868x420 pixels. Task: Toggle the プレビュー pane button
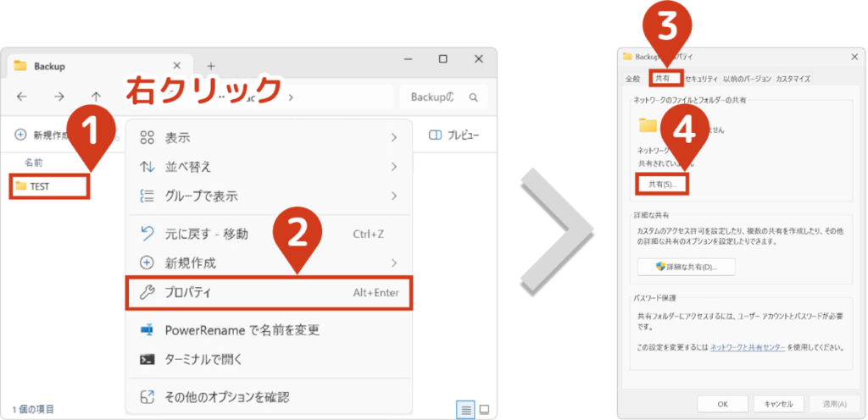[454, 135]
